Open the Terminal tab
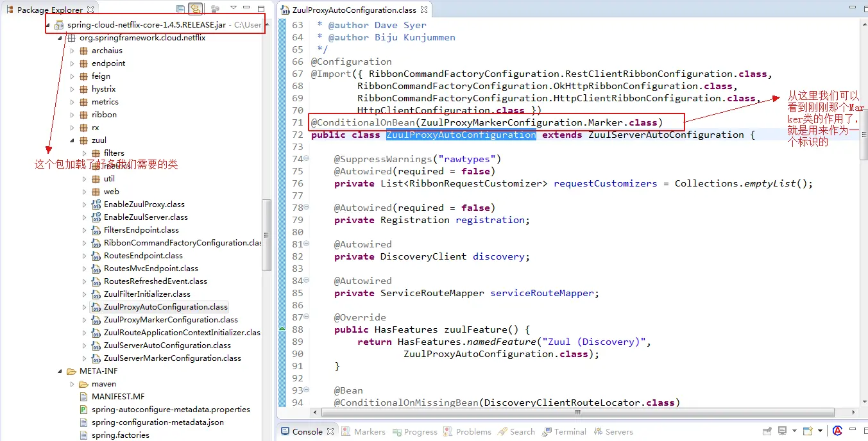Screen dimensions: 868x441 point(565,431)
